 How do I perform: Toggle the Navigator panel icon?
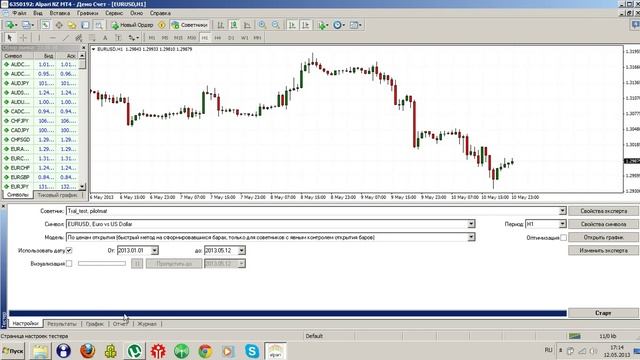pos(72,25)
